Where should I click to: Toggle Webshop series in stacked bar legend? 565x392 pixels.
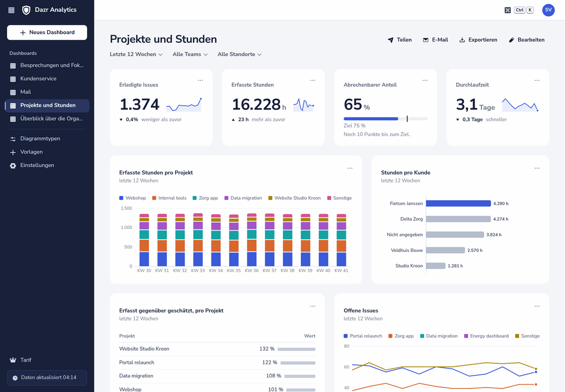(x=133, y=198)
